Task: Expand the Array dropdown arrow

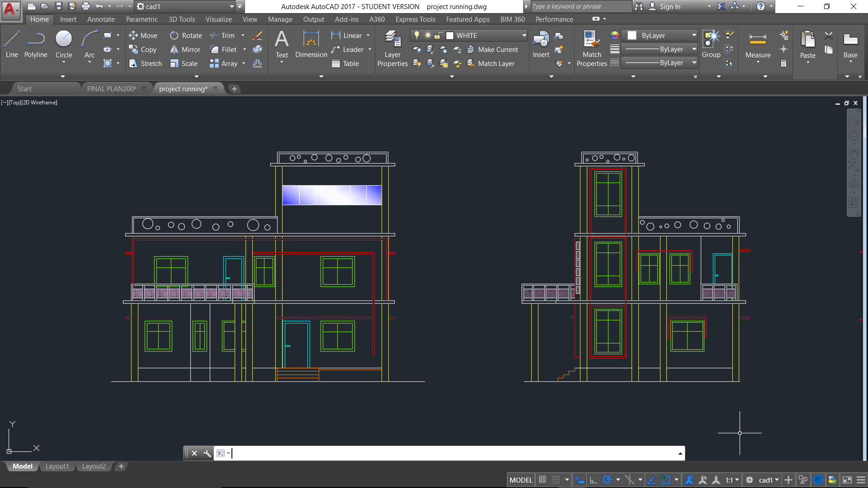Action: click(x=244, y=63)
